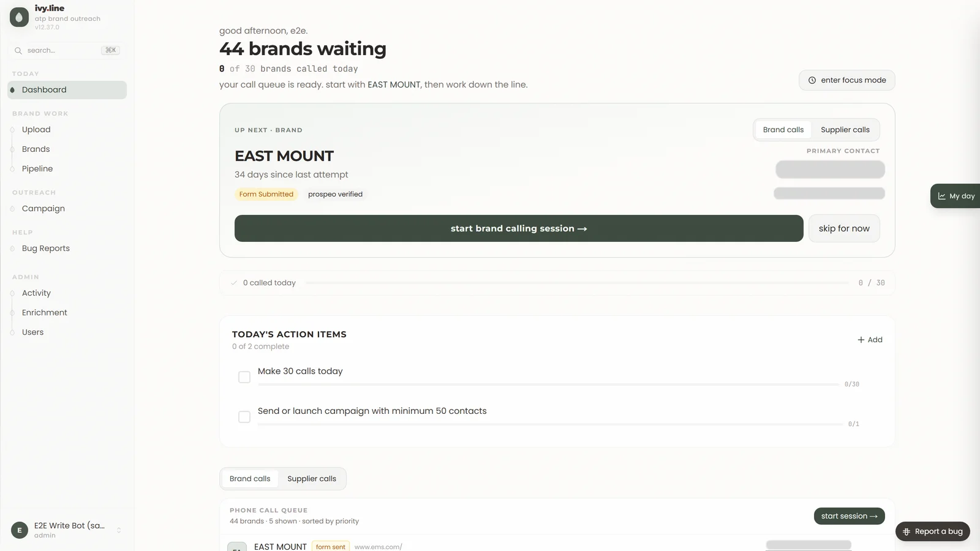Click the Form Submitted status badge

point(266,195)
